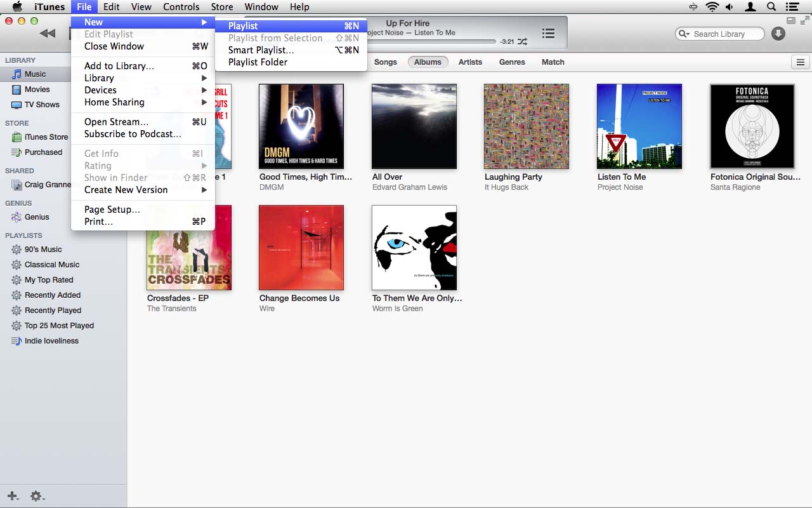Click in the Search Library field
This screenshot has height=508, width=812.
[720, 34]
